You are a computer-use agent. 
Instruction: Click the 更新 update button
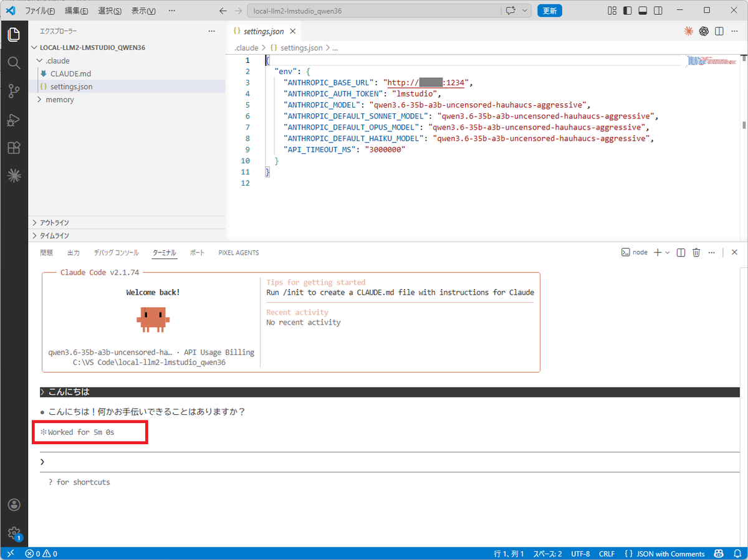point(549,11)
